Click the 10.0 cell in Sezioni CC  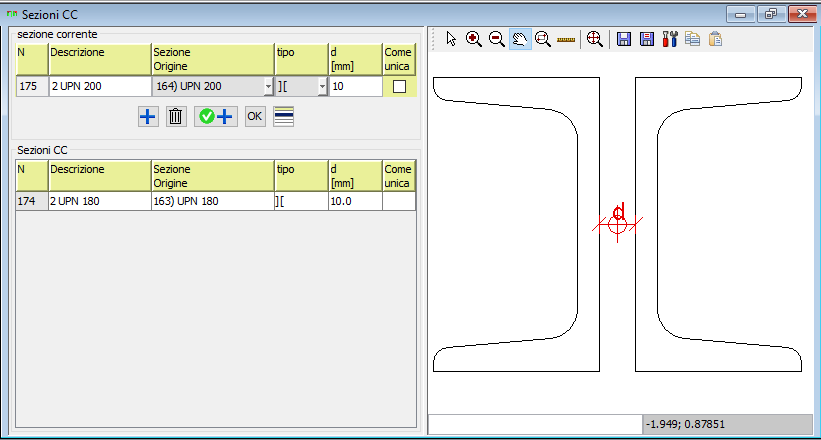tap(356, 201)
